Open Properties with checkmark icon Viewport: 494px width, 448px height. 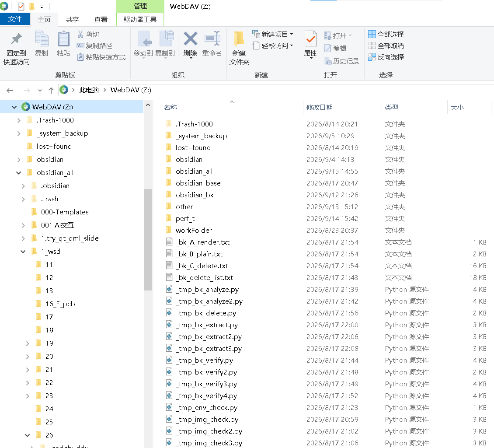coord(310,44)
